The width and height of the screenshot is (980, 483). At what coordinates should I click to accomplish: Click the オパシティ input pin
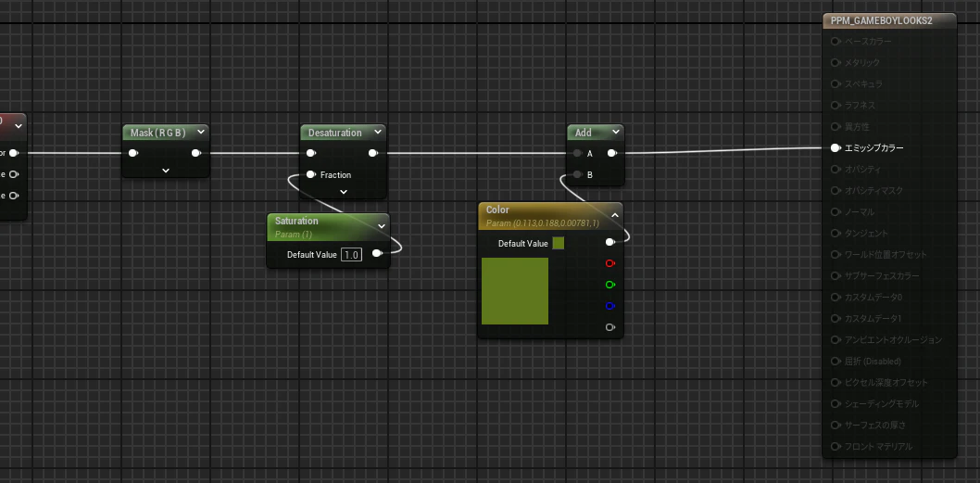coord(835,169)
